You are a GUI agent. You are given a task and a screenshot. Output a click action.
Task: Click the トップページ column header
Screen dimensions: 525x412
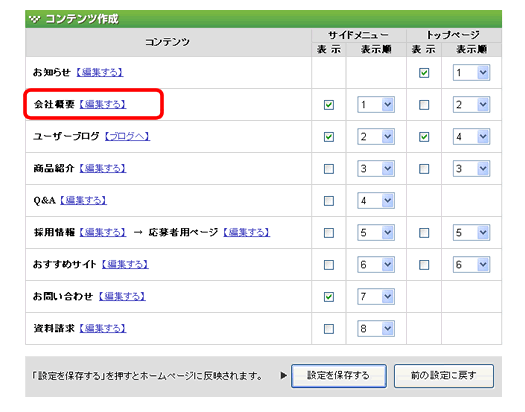pos(453,35)
